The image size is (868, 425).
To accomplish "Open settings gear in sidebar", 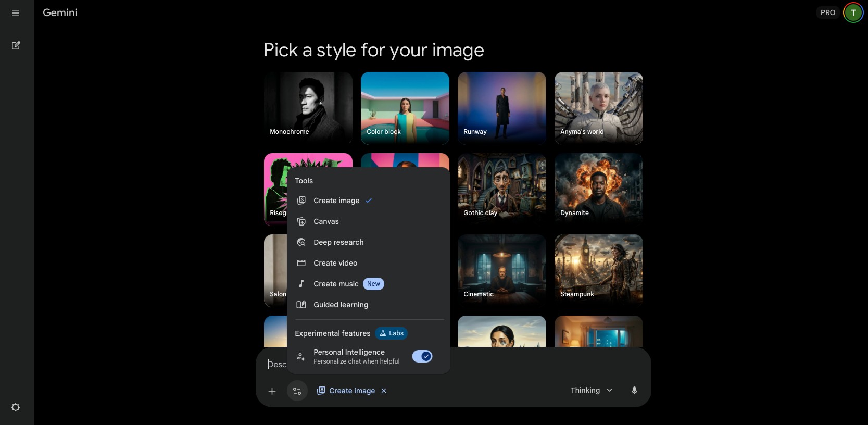I will point(16,407).
